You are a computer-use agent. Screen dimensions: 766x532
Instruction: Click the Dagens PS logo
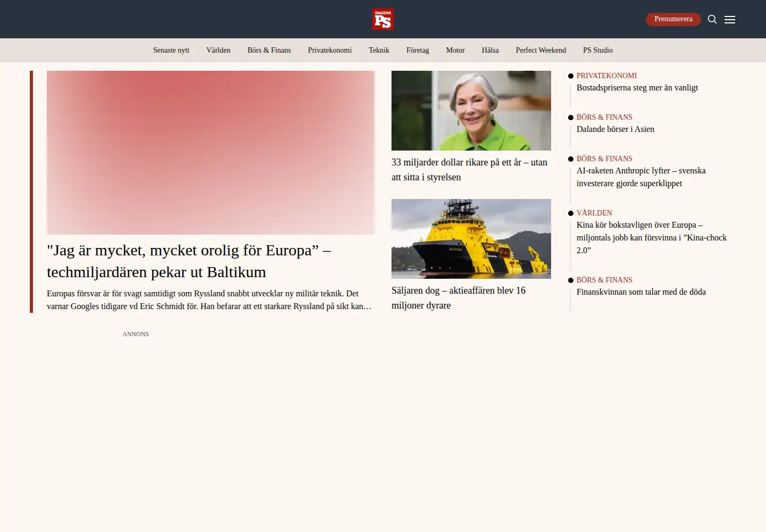[x=383, y=19]
